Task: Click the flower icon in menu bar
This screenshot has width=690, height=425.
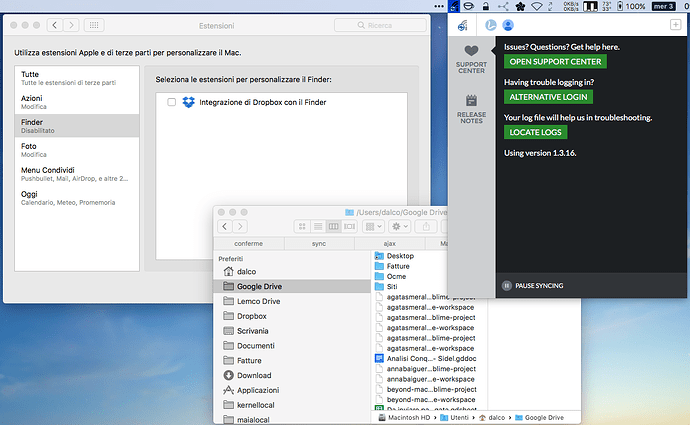Action: point(520,6)
